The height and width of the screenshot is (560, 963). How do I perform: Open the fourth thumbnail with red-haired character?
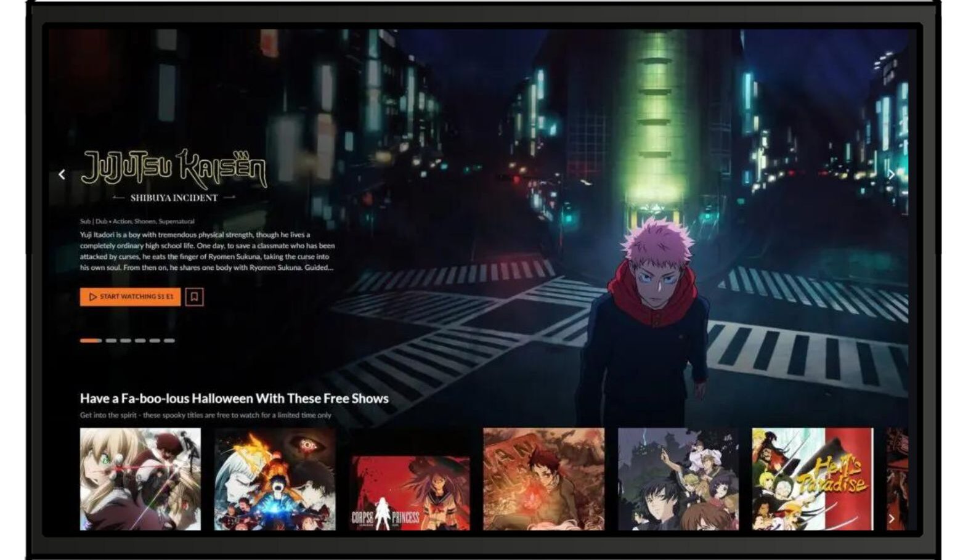tap(544, 479)
